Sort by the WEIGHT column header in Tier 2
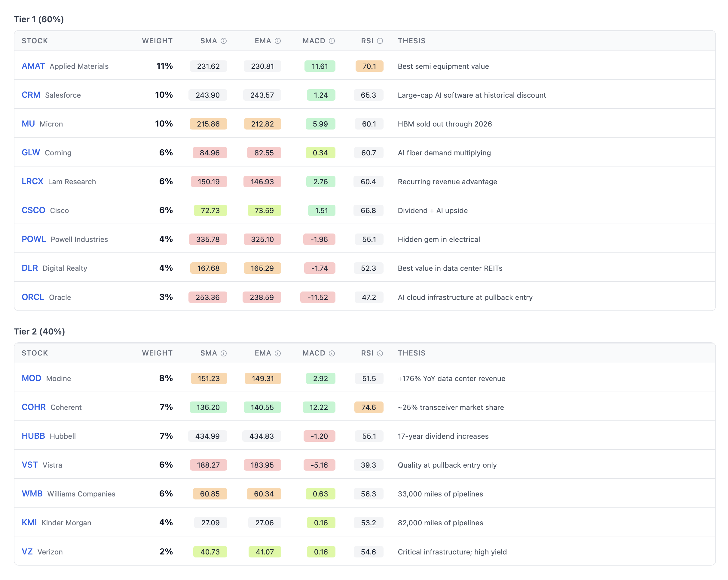The height and width of the screenshot is (580, 728). click(157, 353)
